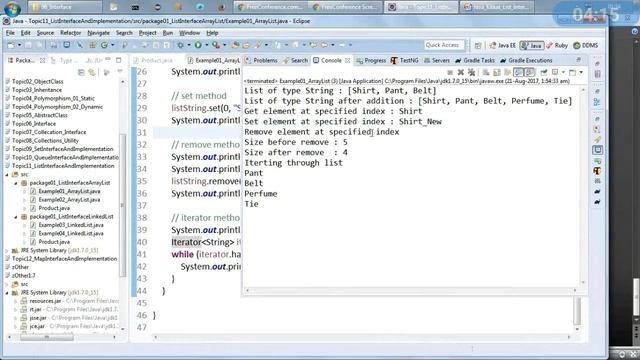Close the Package Explorer tab with its X

(42, 60)
